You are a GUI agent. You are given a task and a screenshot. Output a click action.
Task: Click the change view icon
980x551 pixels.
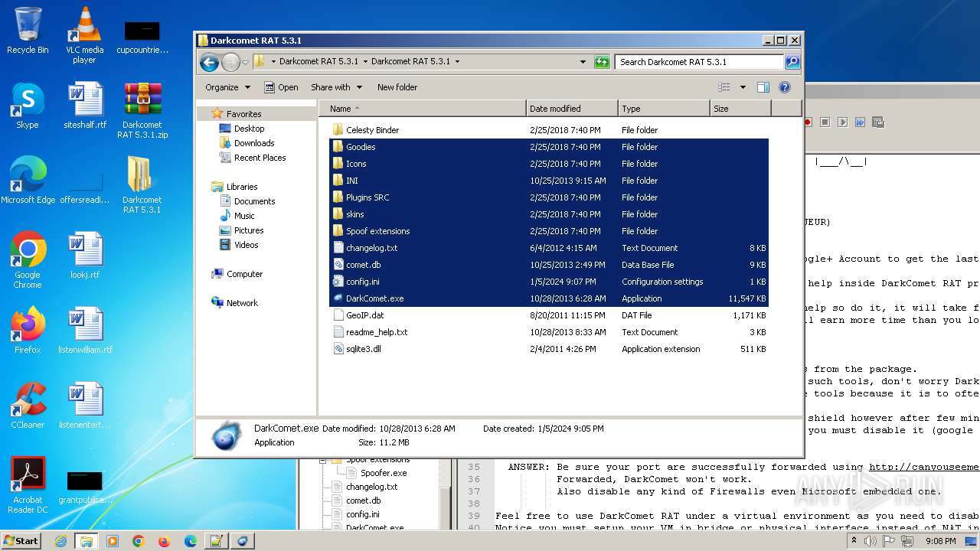[x=724, y=87]
